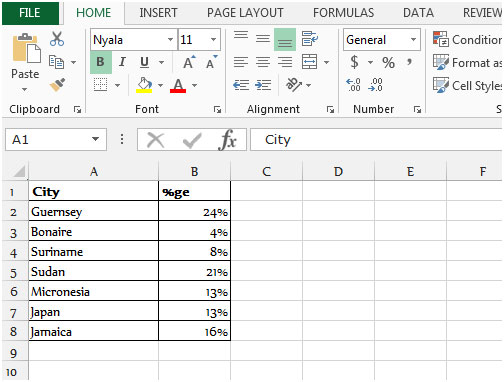Apply cell borders icon
Image resolution: width=504 pixels, height=382 pixels.
(100, 85)
